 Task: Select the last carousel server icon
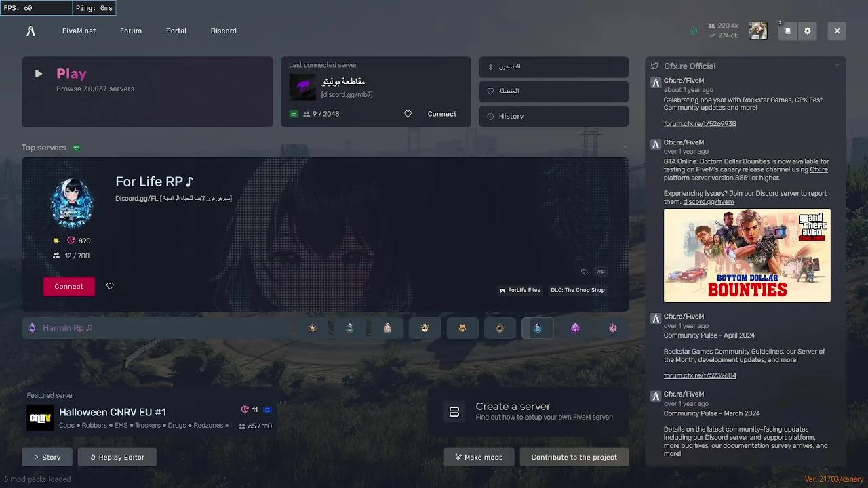click(613, 328)
